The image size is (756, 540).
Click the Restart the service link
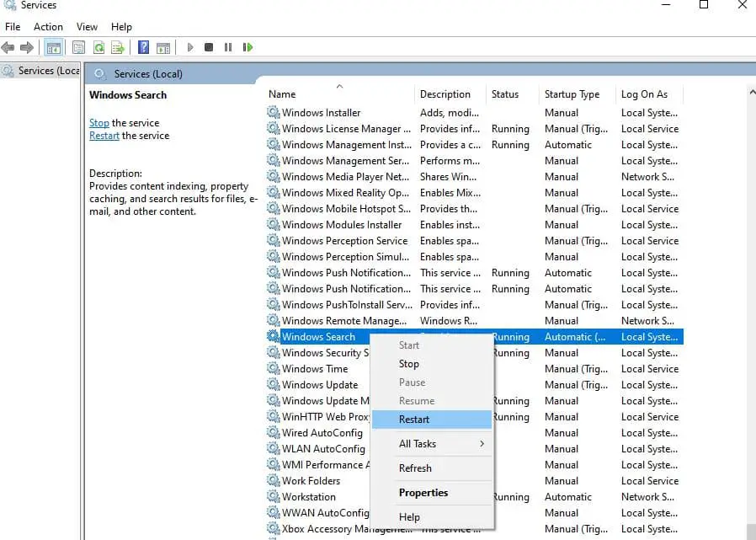(x=104, y=136)
